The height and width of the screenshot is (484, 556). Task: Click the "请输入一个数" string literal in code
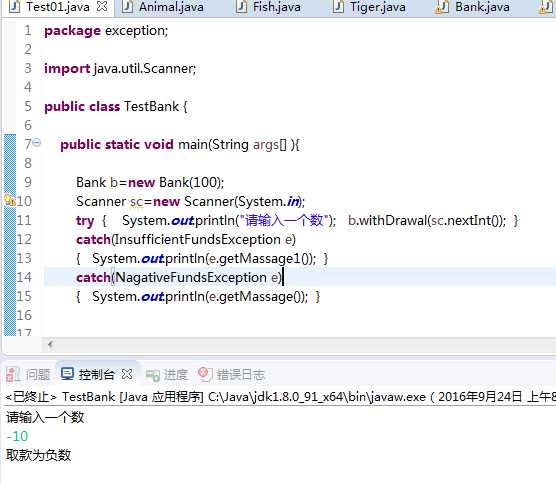pos(283,221)
